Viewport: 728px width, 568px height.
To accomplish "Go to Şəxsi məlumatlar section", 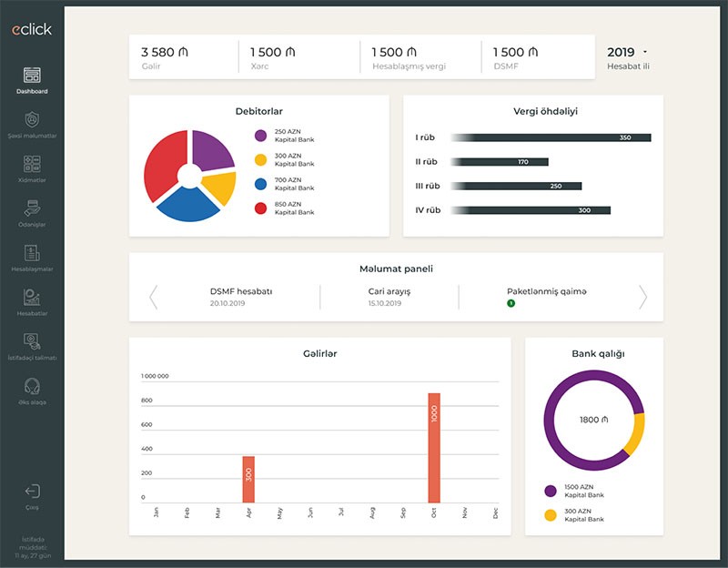I will tap(32, 120).
